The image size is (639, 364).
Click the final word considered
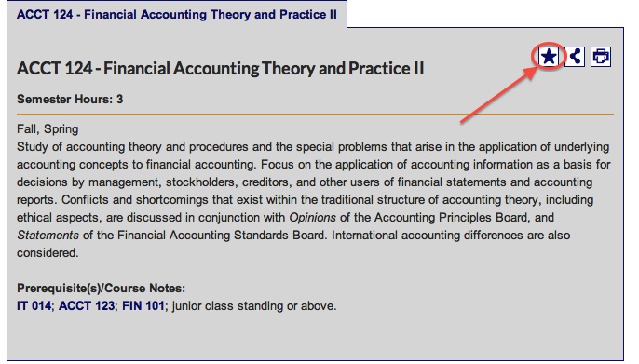(x=48, y=253)
